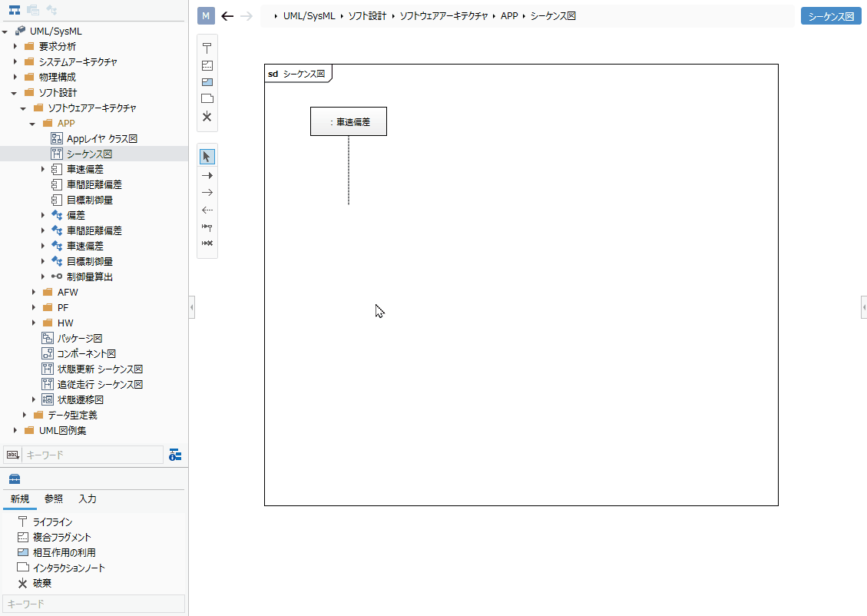Viewport: 867px width, 616px height.
Task: Expand the 要求分析 folder
Action: (15, 46)
